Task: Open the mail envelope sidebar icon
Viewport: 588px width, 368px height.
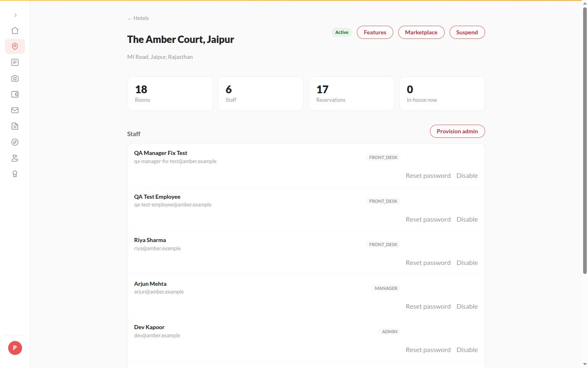Action: point(15,110)
